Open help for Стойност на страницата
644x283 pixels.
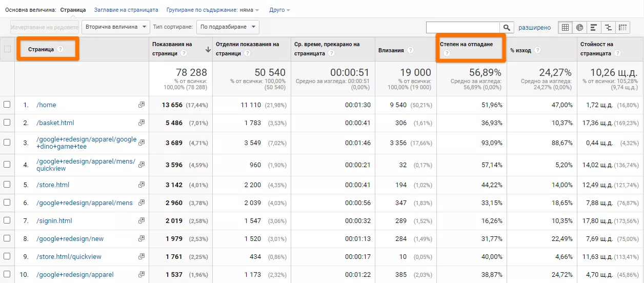click(x=617, y=53)
